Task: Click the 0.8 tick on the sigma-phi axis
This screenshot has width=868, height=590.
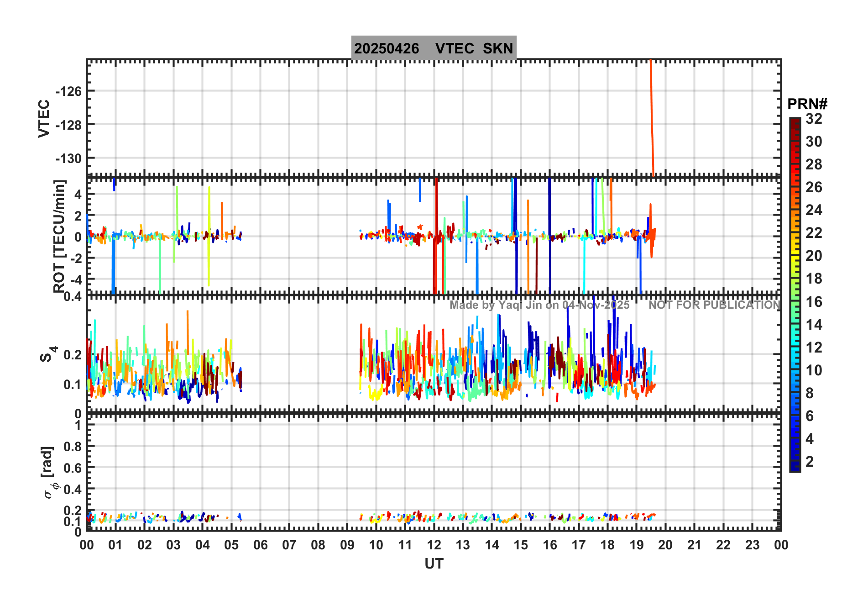Action: coord(72,447)
